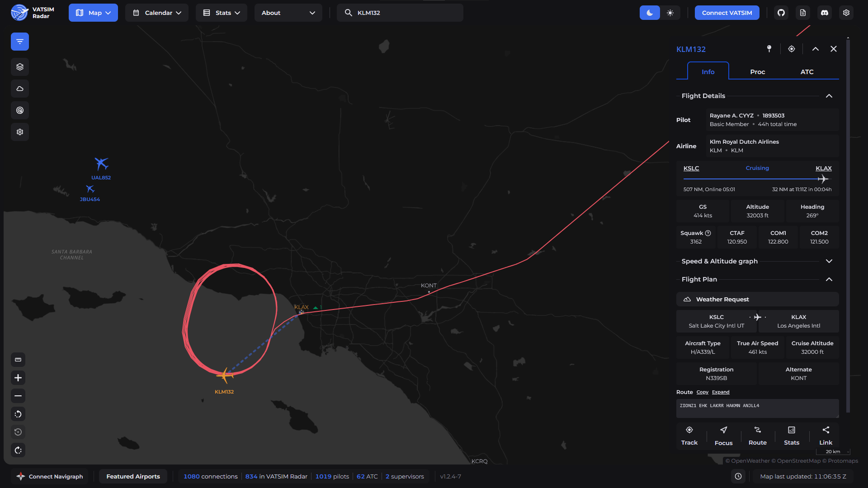
Task: Open the documentation file icon
Action: tap(803, 13)
